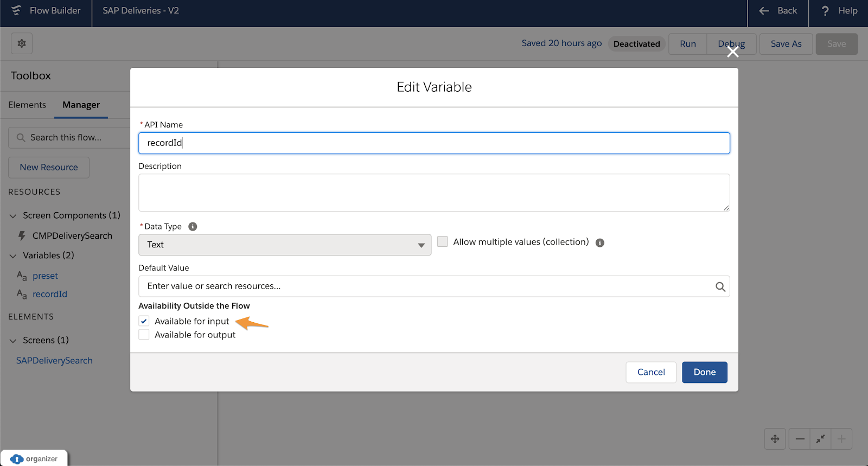Viewport: 868px width, 466px height.
Task: Click the canvas pan (move) control icon
Action: coord(775,439)
